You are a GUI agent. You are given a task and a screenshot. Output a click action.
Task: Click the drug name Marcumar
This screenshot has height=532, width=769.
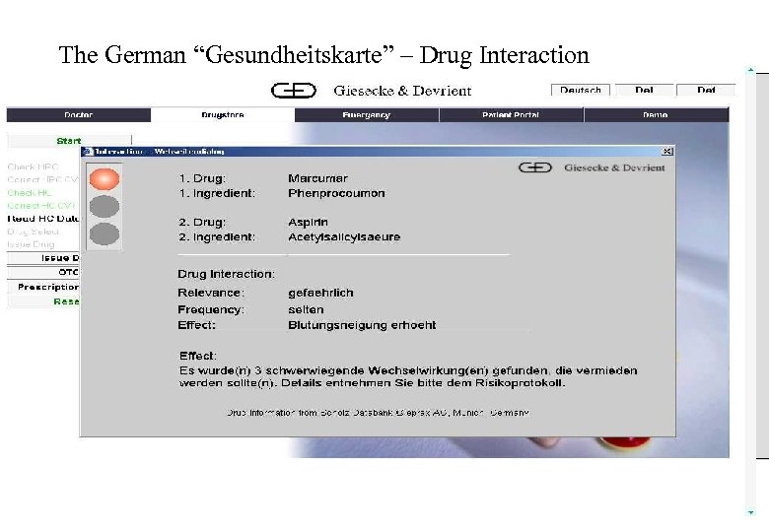tap(317, 178)
